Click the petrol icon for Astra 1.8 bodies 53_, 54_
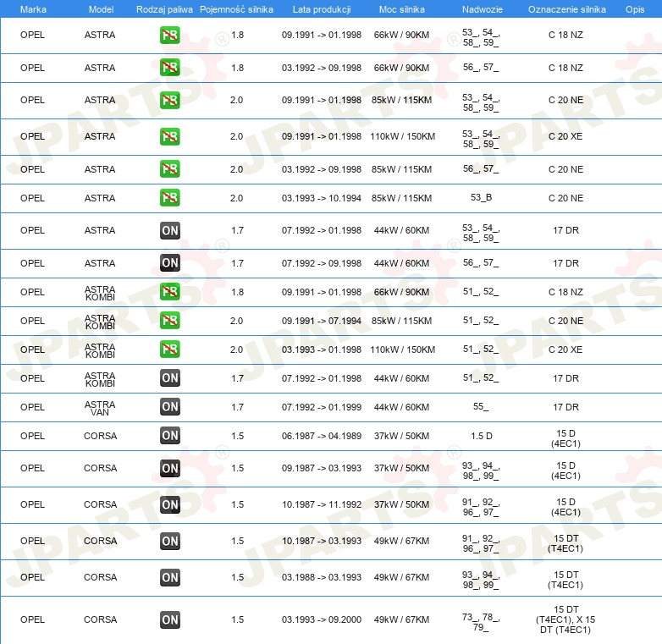The height and width of the screenshot is (644, 662). click(169, 35)
